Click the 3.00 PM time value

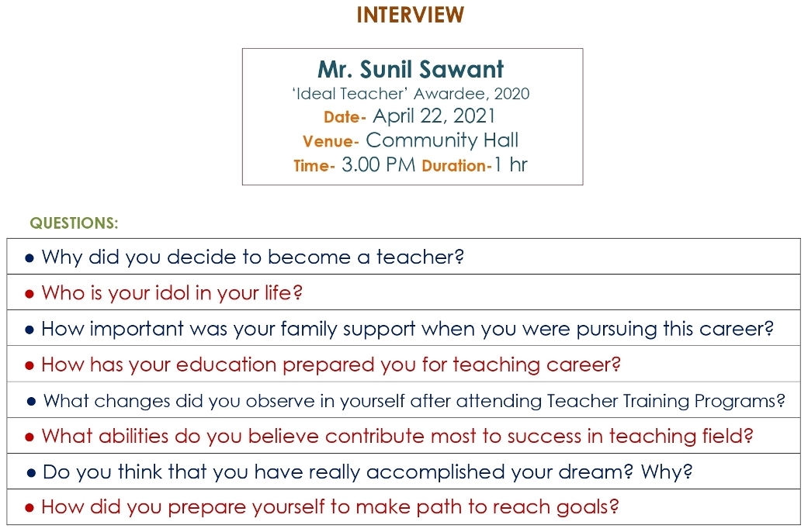tap(379, 165)
